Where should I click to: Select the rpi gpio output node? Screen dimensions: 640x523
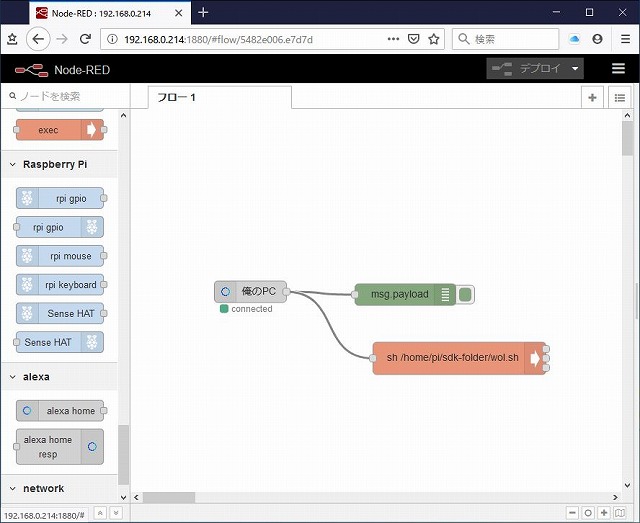(x=60, y=227)
